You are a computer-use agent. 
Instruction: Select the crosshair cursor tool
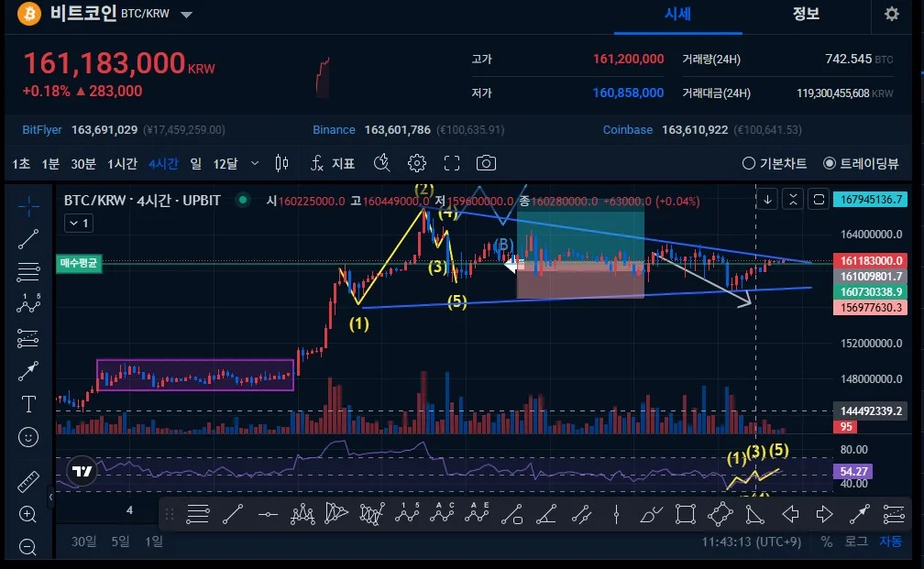point(28,205)
